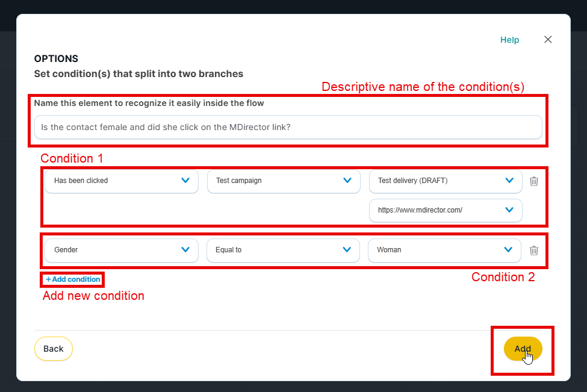Click chevron arrow of 'Equal to' dropdown
The height and width of the screenshot is (392, 587).
click(347, 250)
